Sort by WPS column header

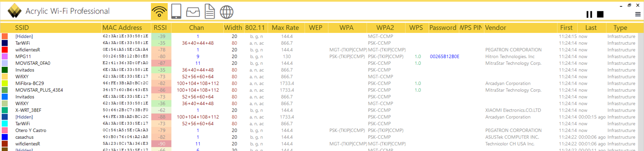tap(416, 27)
